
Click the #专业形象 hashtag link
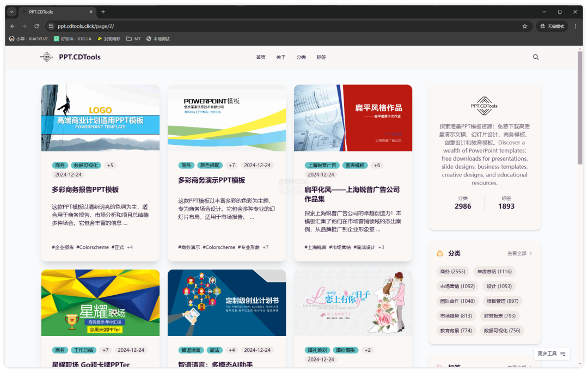[249, 247]
